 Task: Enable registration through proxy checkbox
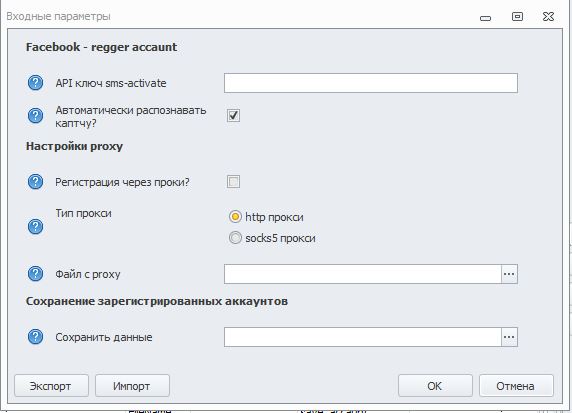(x=233, y=181)
